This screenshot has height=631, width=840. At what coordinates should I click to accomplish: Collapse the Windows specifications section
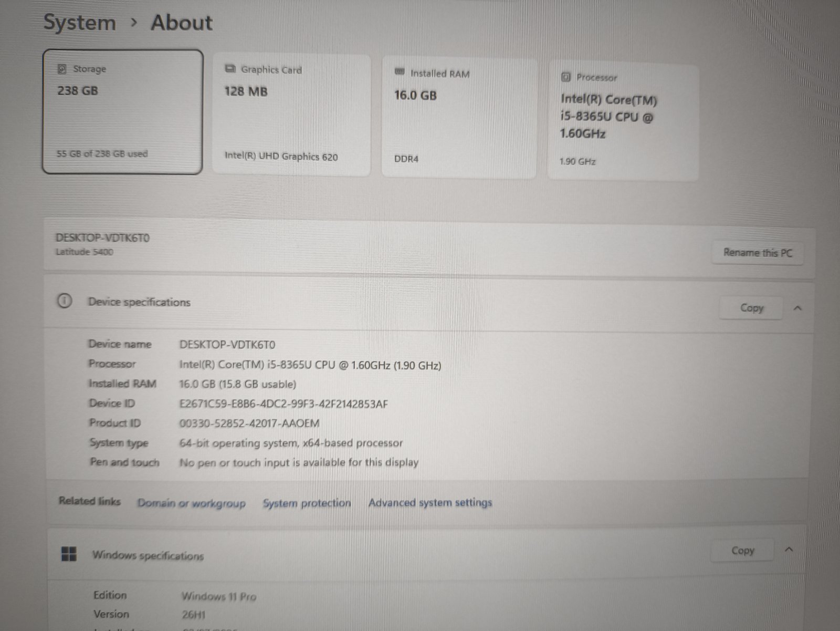pos(789,550)
